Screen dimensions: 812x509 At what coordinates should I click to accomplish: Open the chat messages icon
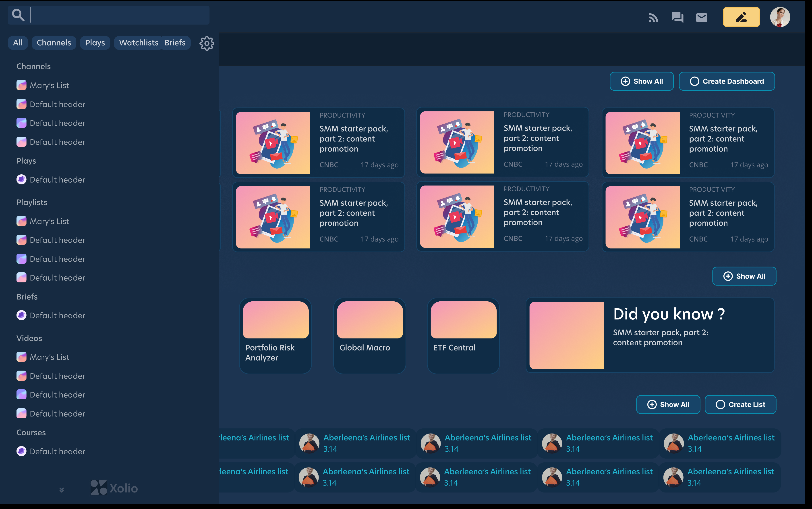677,17
